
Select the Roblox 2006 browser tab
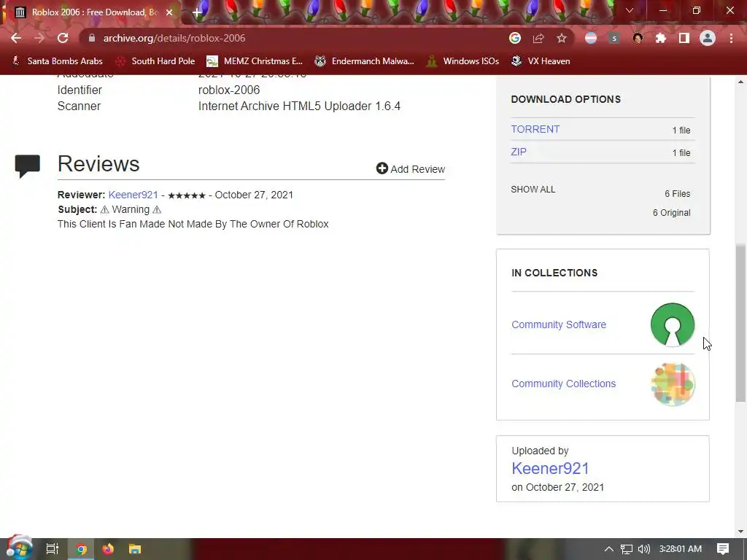94,12
